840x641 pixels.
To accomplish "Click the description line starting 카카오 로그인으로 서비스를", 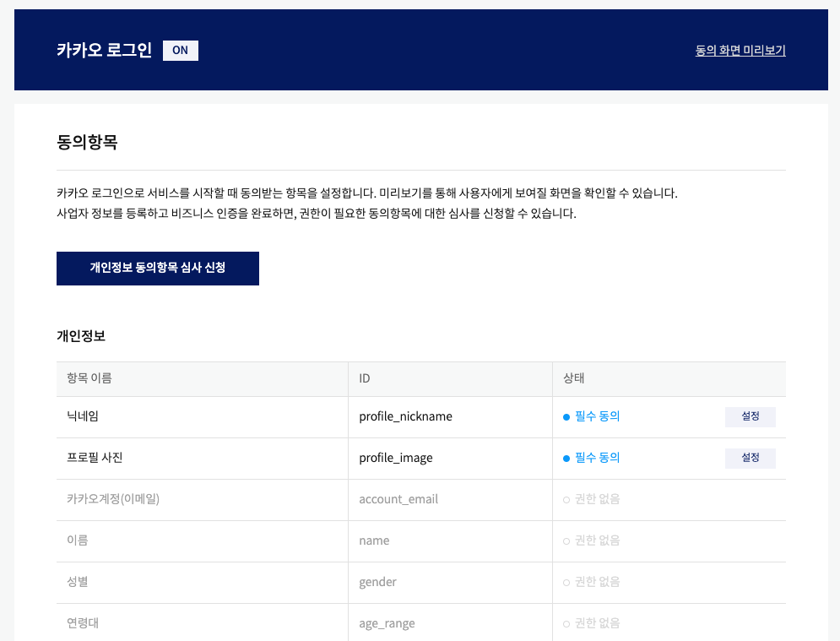I will [x=367, y=193].
